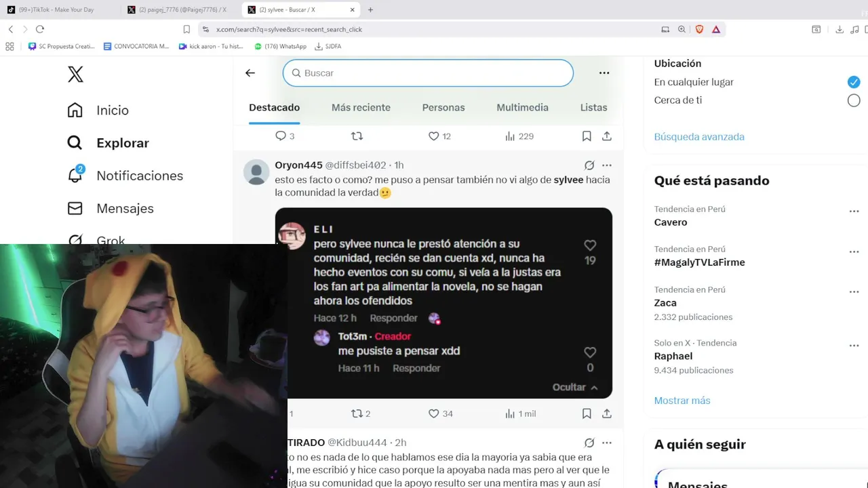
Task: Open 'kick aaron - Tu hist...' bookmark
Action: pyautogui.click(x=211, y=46)
